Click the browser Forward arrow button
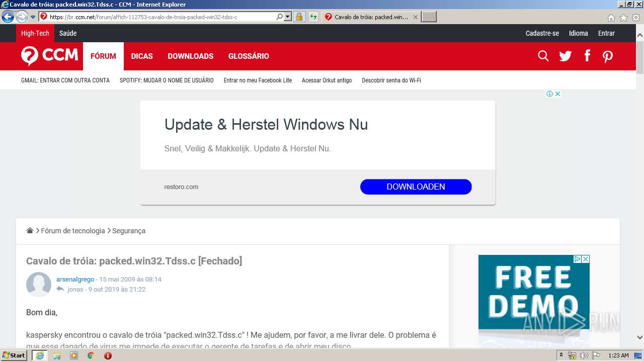This screenshot has height=362, width=644. [22, 17]
